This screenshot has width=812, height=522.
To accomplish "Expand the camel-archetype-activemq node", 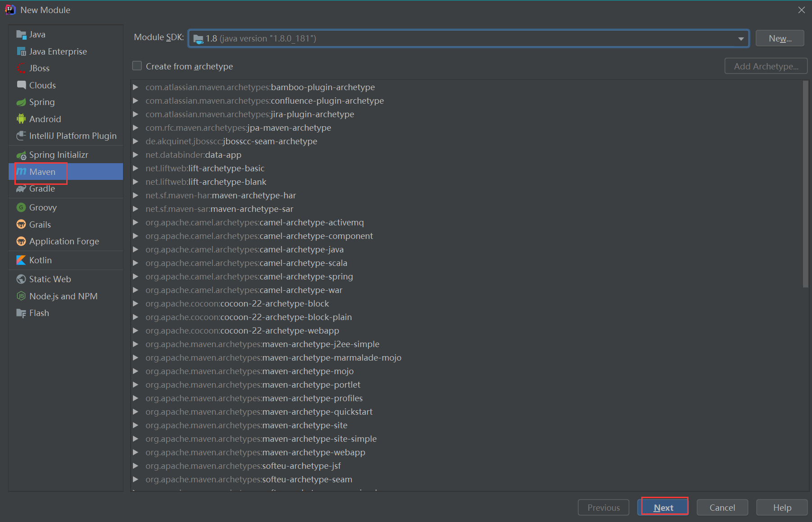I will tap(136, 222).
